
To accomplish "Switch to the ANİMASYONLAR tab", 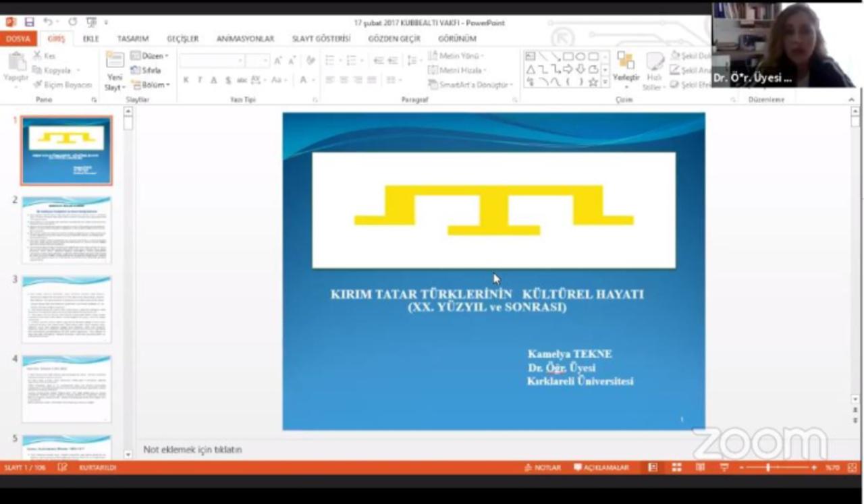I will click(x=245, y=38).
